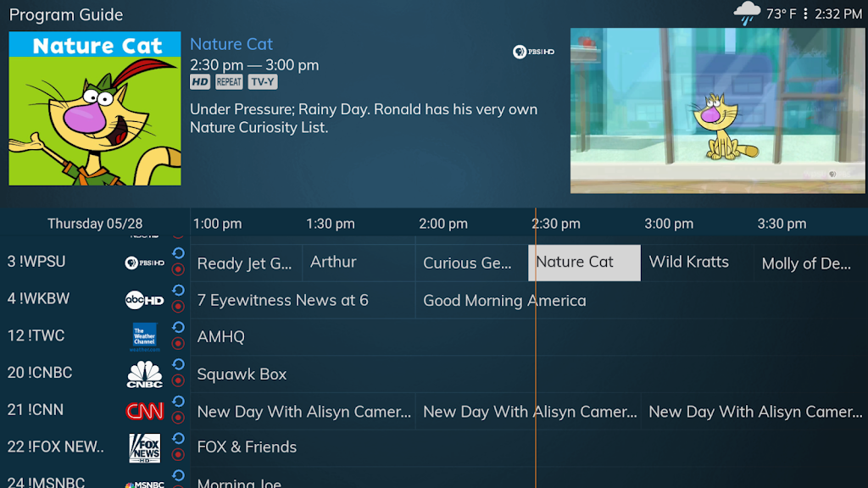Screen dimensions: 868x488
Task: Select the 3:00 pm timeline header
Action: (x=669, y=224)
